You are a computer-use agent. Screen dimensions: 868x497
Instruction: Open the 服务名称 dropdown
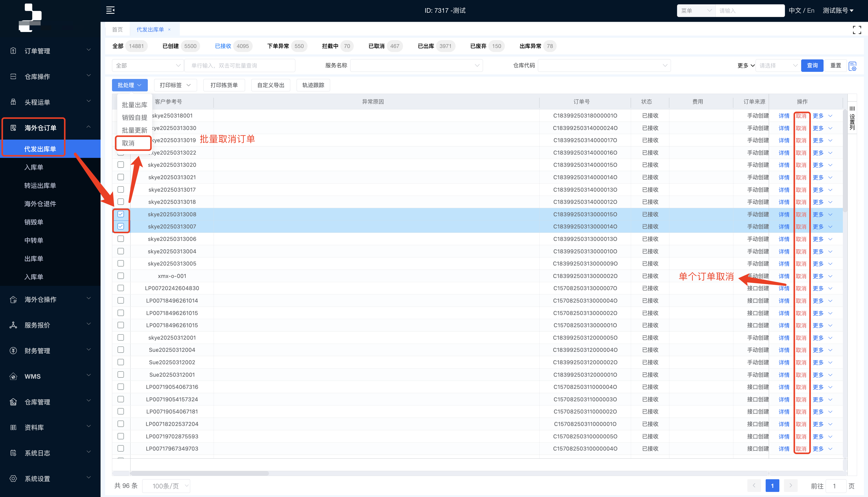pyautogui.click(x=416, y=65)
